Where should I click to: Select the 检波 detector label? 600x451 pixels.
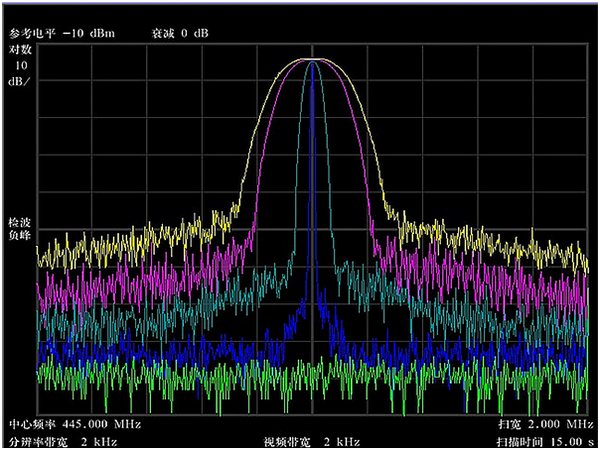(x=19, y=222)
